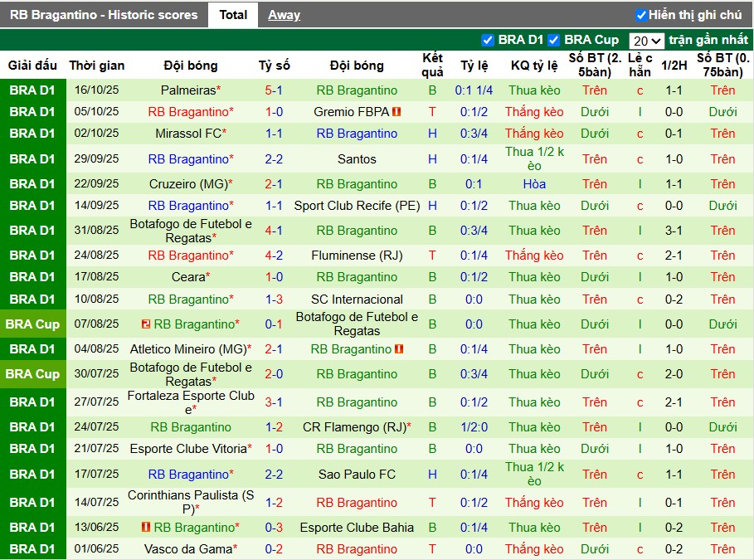Screen dimensions: 754x560
Task: Open Vasco da Gama team link
Action: click(187, 549)
